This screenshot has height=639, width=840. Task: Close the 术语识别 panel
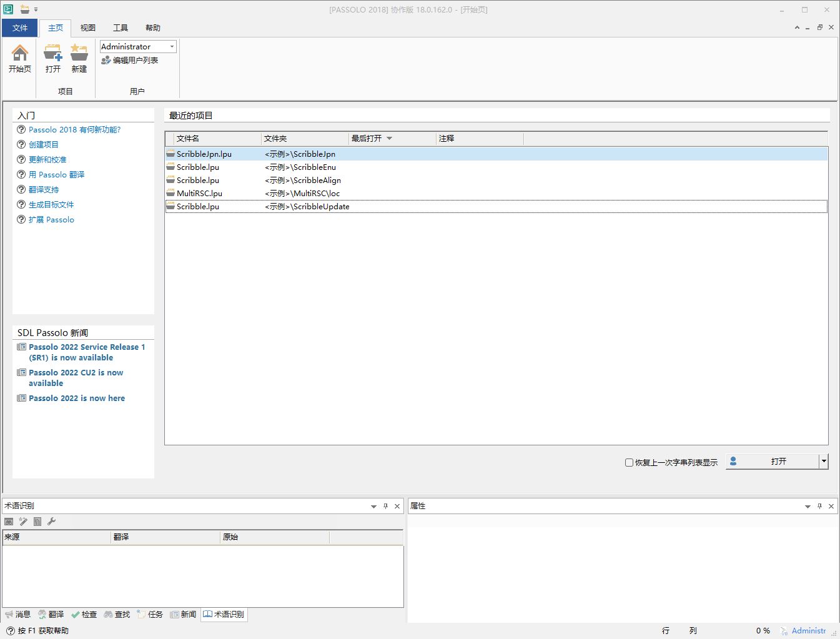coord(397,506)
